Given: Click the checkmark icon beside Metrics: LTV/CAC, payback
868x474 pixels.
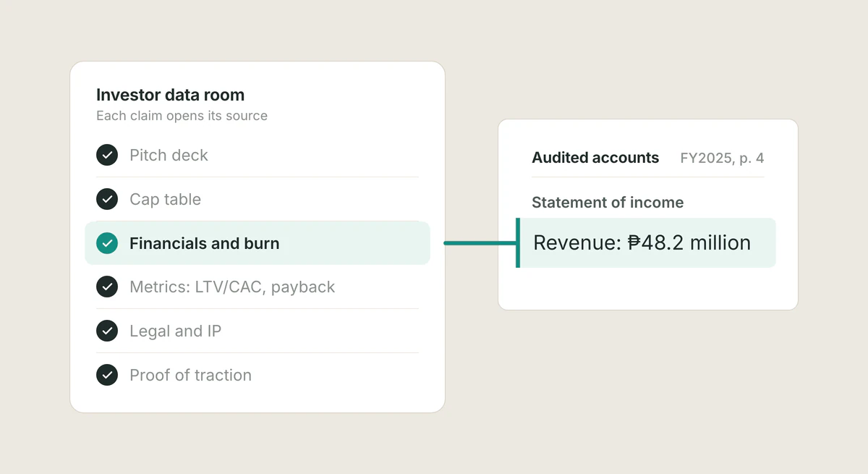Looking at the screenshot, I should (x=107, y=287).
